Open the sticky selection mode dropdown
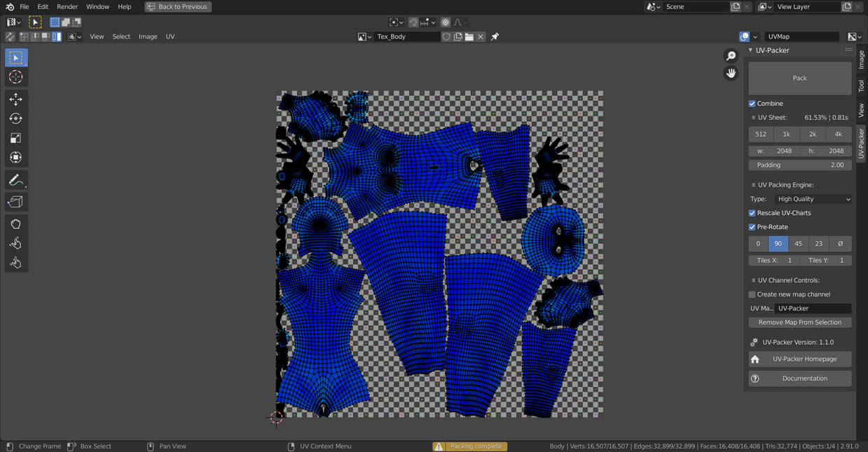Viewport: 868px width, 452px height. pos(75,36)
